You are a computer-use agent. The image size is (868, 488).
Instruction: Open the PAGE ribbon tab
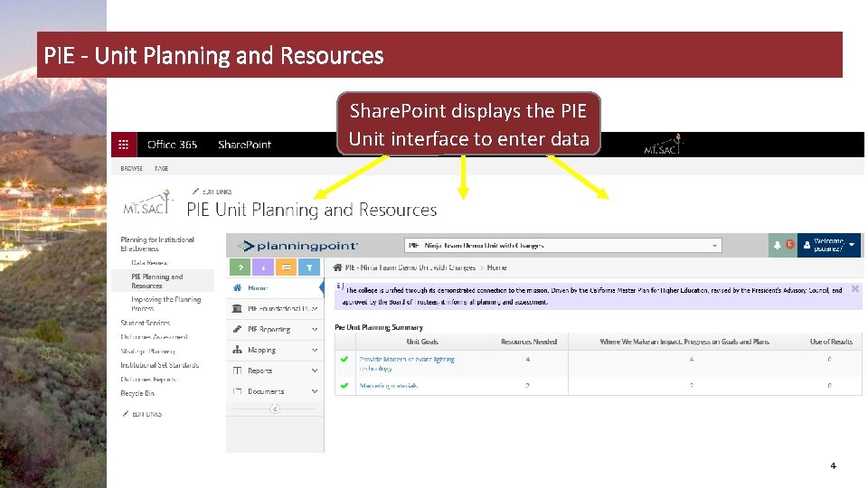(162, 168)
